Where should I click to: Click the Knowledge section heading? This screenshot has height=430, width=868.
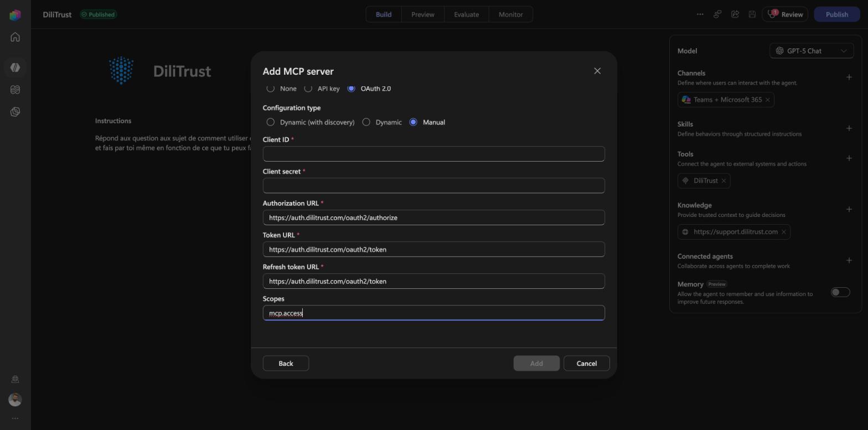[694, 205]
